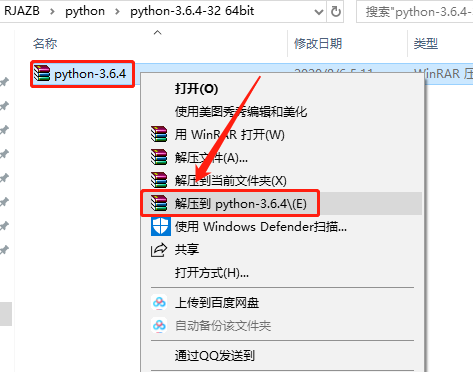Select 打开方式(H)... menu entry
The image size is (473, 372).
point(212,273)
